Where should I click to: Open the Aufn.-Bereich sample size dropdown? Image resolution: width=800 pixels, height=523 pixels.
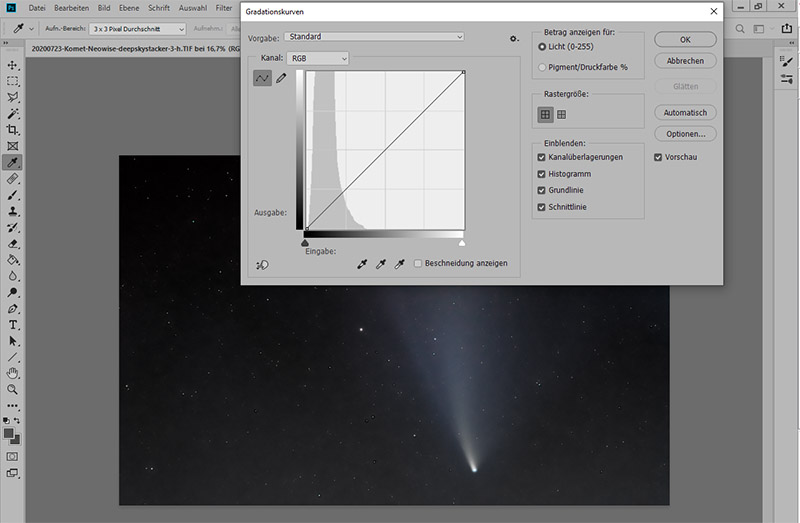[137, 29]
